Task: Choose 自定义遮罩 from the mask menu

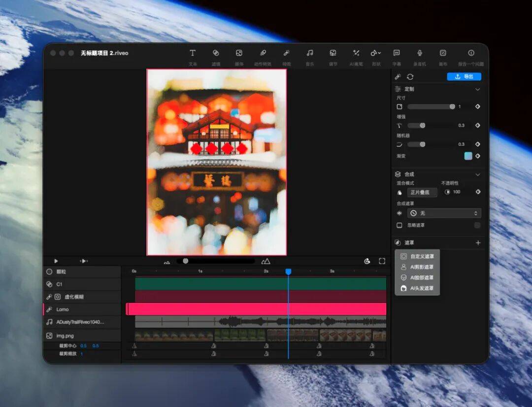Action: click(x=422, y=256)
